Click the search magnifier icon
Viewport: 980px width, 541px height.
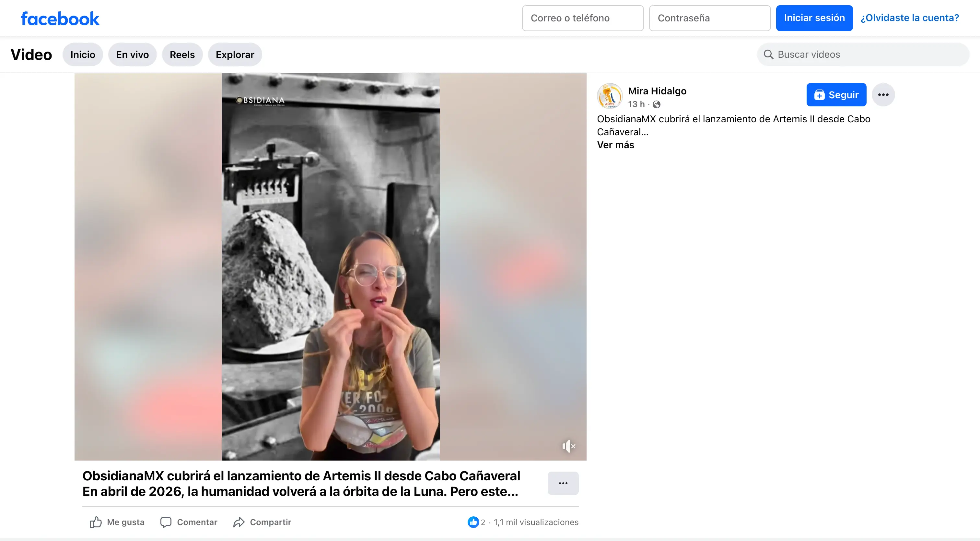click(x=768, y=54)
